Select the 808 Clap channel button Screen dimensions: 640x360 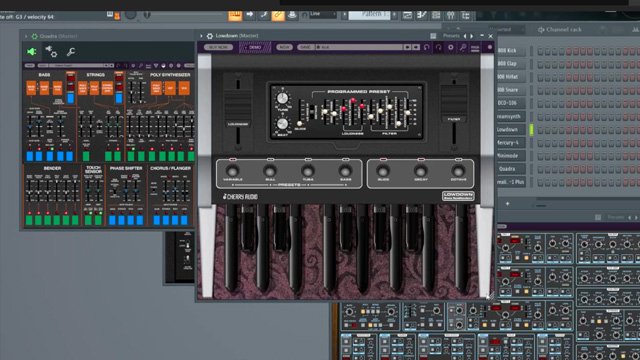tap(511, 64)
